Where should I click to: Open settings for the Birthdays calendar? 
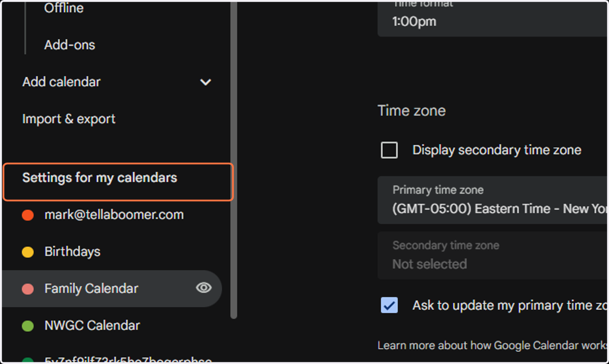click(72, 252)
